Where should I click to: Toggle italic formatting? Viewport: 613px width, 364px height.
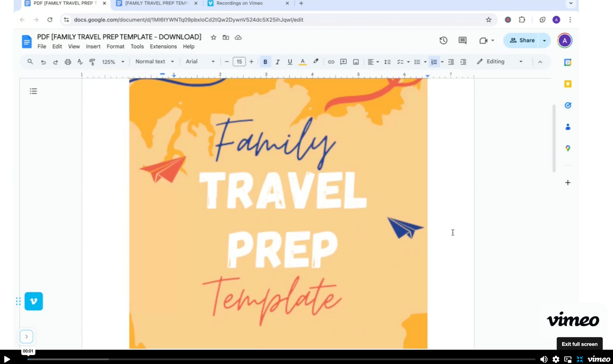pyautogui.click(x=277, y=62)
